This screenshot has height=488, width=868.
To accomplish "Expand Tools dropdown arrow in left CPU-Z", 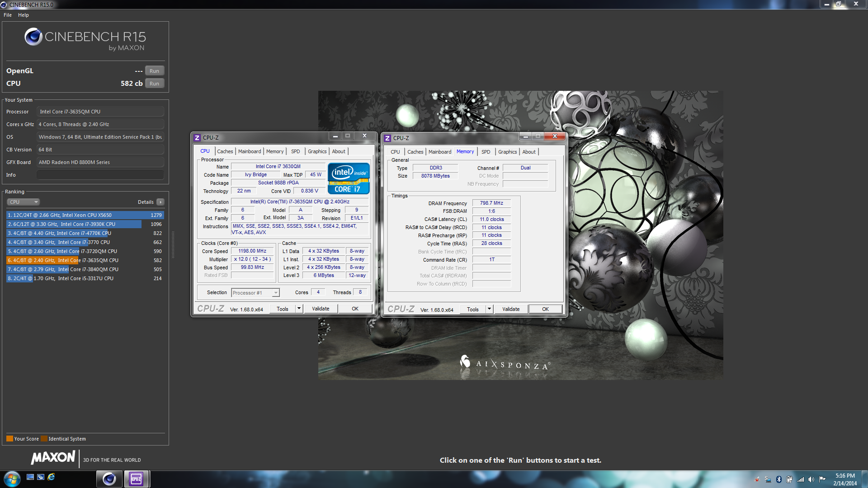I will (299, 309).
